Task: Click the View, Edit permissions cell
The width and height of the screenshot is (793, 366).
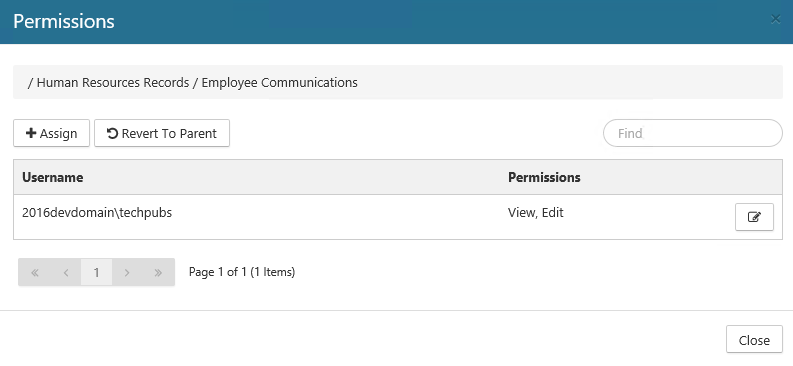Action: (536, 213)
